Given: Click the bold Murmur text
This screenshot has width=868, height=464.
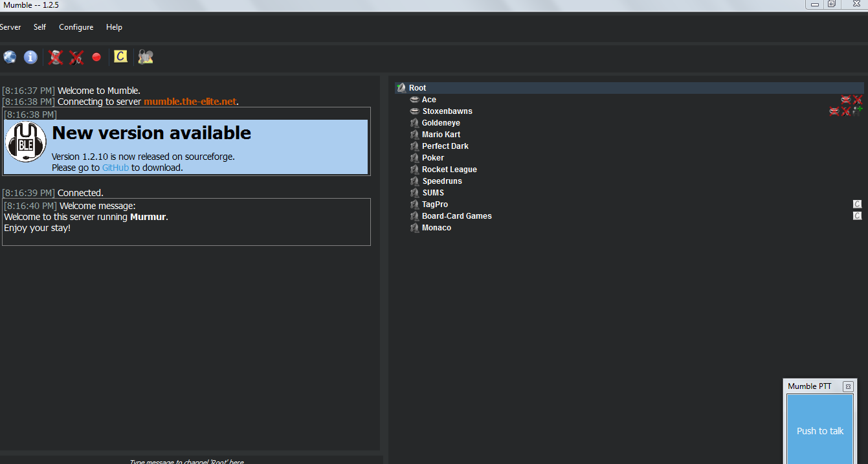Looking at the screenshot, I should (148, 217).
